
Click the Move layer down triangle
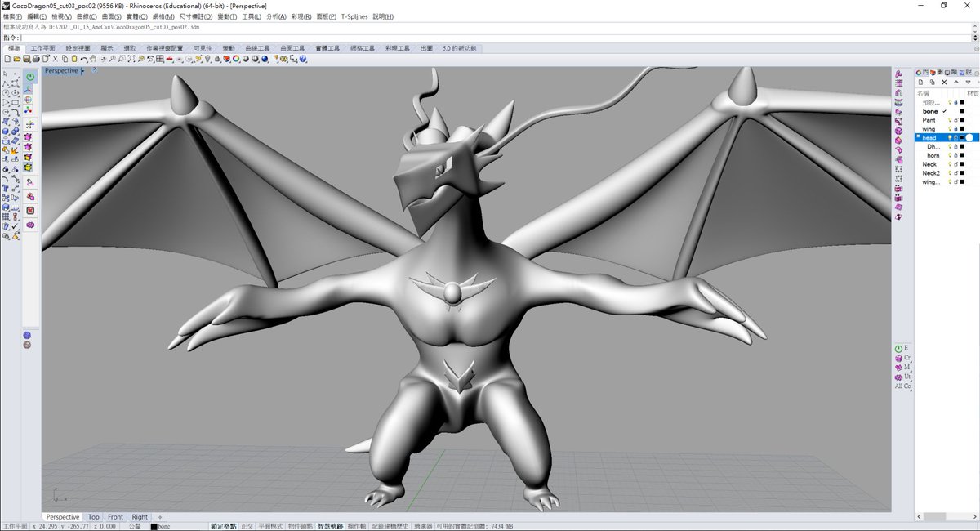coord(968,82)
